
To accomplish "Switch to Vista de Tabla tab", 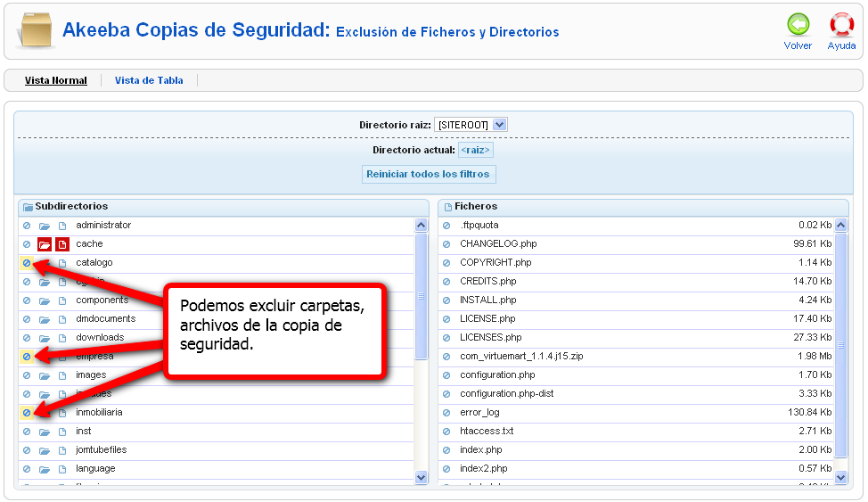I will (x=149, y=80).
